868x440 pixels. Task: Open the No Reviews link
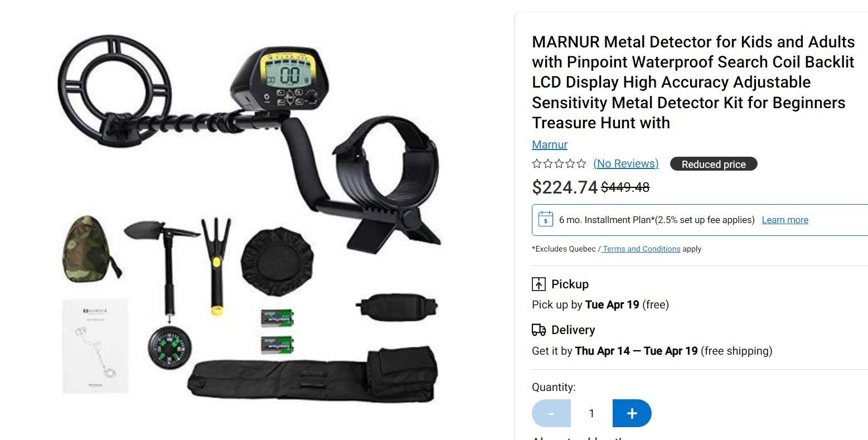625,163
